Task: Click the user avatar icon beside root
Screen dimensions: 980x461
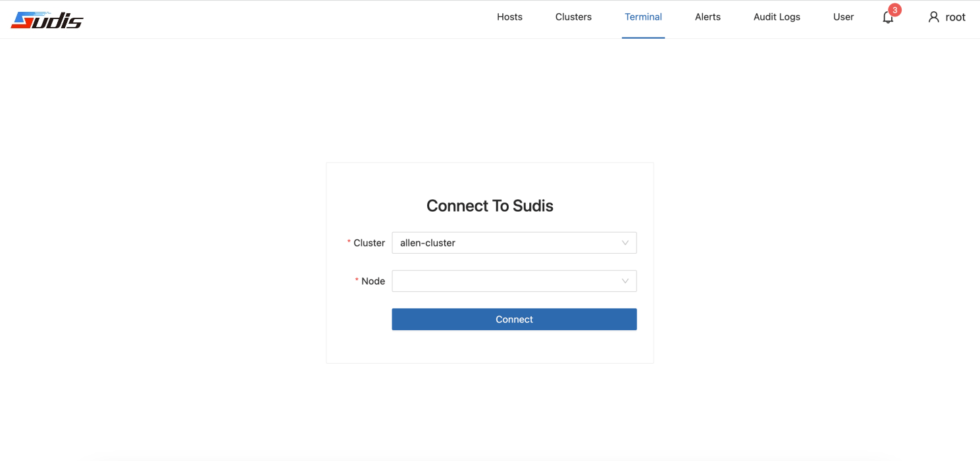Action: click(x=933, y=17)
